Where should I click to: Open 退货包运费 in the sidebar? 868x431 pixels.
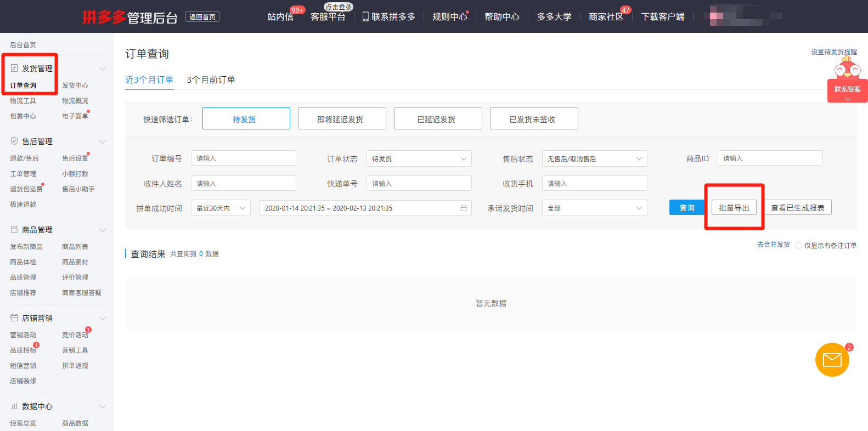click(x=26, y=189)
